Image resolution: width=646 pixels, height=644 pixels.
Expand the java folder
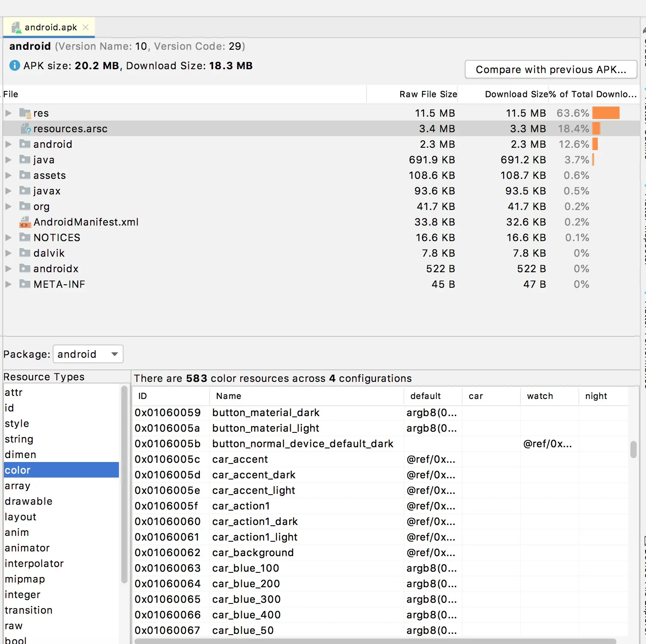pyautogui.click(x=8, y=159)
